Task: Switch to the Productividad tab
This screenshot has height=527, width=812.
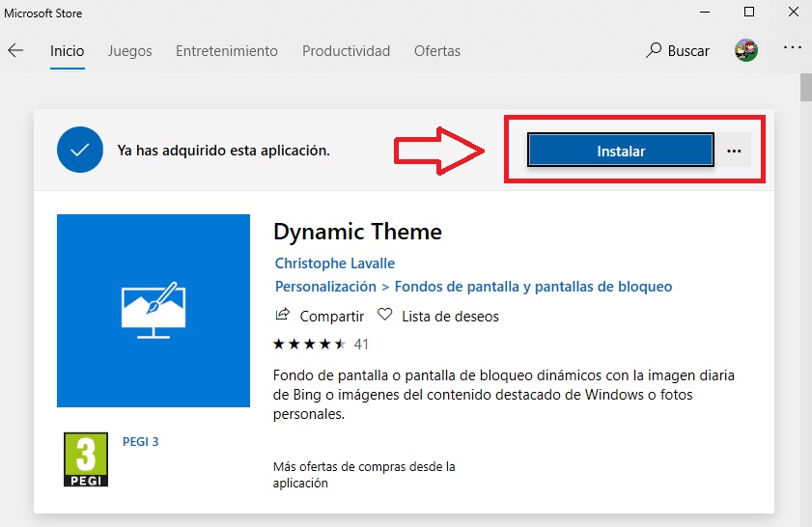Action: point(346,51)
